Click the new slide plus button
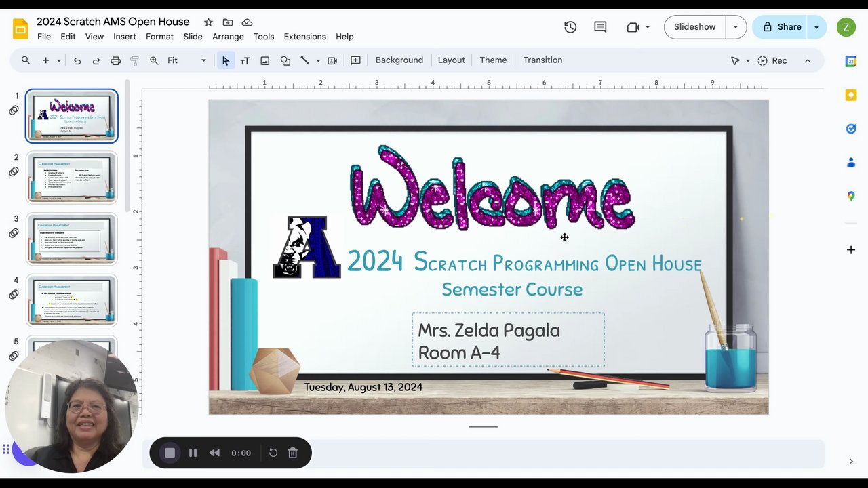868x488 pixels. 45,60
